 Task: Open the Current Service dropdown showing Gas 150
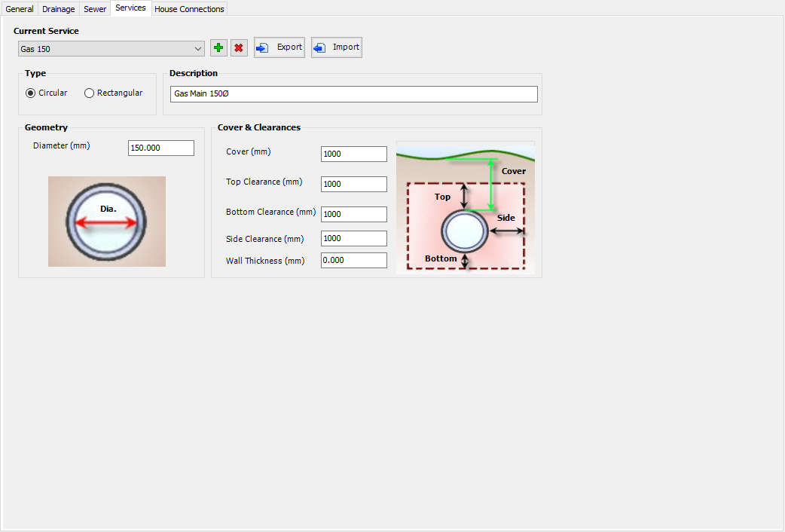[111, 48]
